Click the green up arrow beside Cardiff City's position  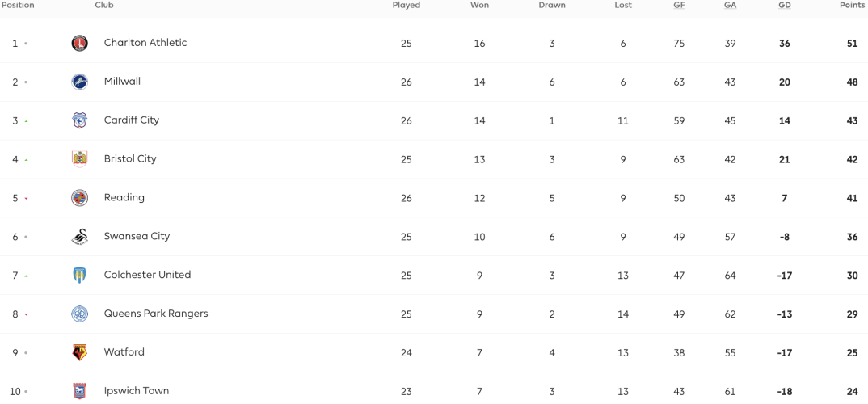pyautogui.click(x=26, y=121)
